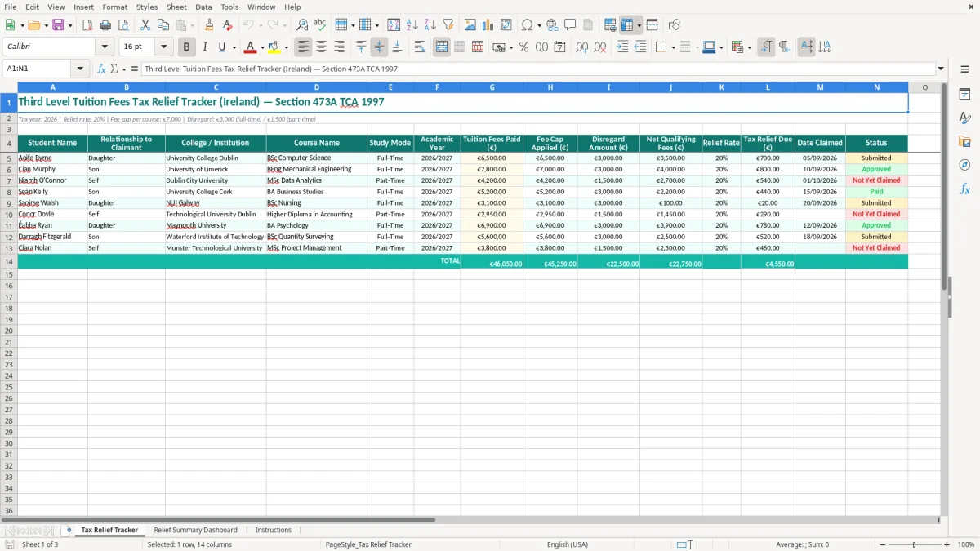The height and width of the screenshot is (551, 980).
Task: Open the sidebar Navigator panel
Action: [x=964, y=166]
